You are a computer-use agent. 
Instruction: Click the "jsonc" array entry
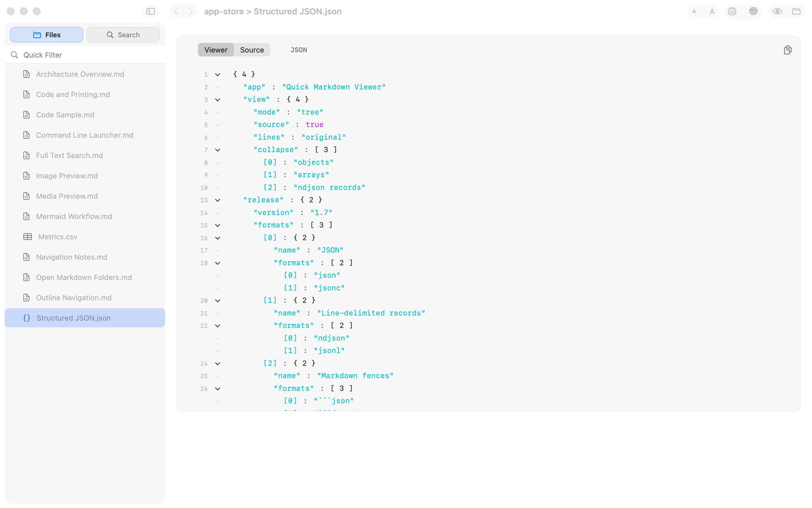pyautogui.click(x=329, y=288)
